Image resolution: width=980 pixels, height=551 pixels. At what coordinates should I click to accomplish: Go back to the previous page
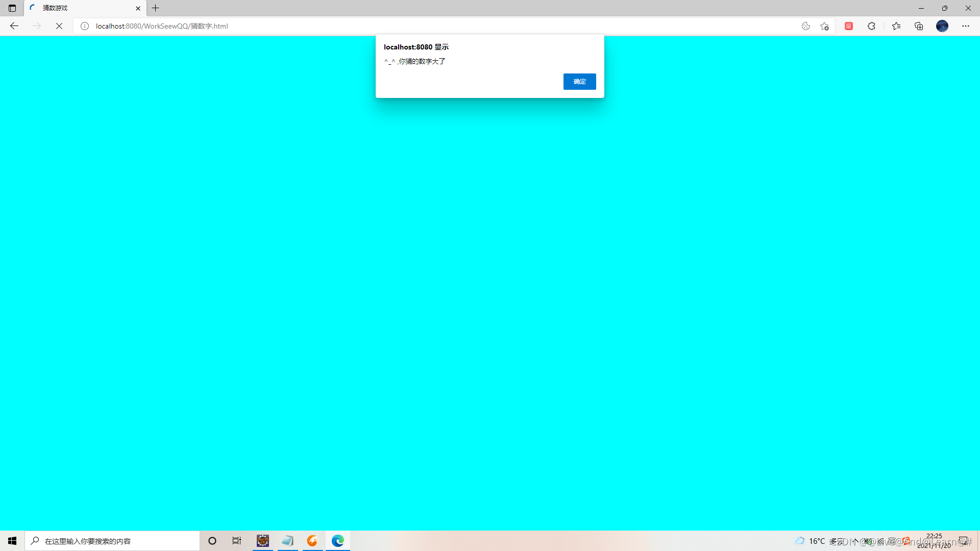click(x=14, y=26)
